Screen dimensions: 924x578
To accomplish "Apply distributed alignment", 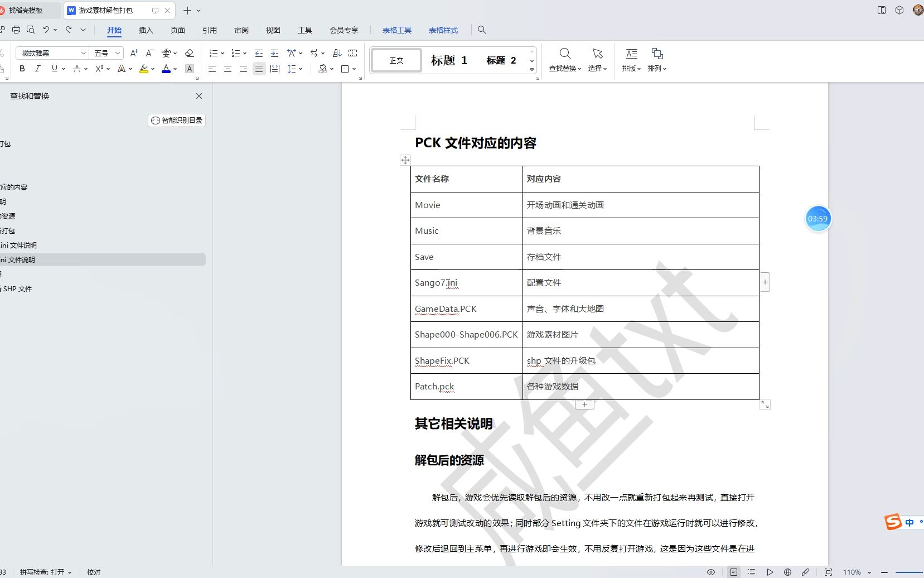I will [275, 69].
